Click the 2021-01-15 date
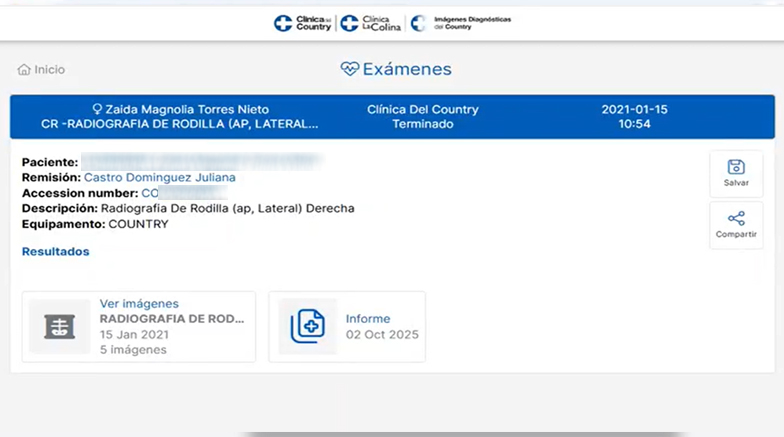 pos(634,110)
